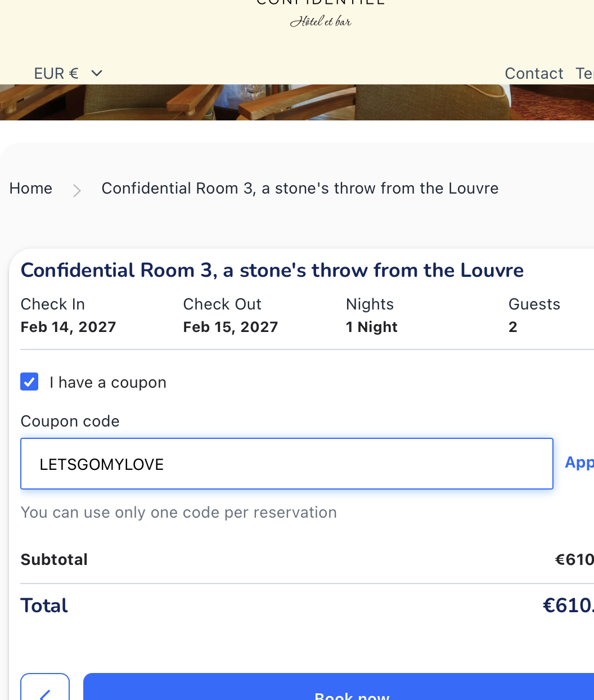Image resolution: width=594 pixels, height=700 pixels.
Task: Click the breadcrumb arrow separator
Action: click(x=77, y=190)
